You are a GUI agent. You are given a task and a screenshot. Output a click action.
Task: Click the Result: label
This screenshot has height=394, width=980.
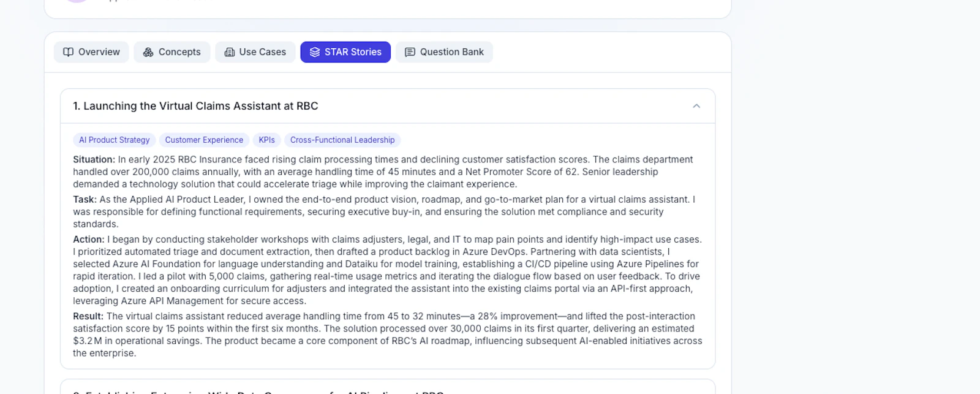click(x=88, y=316)
